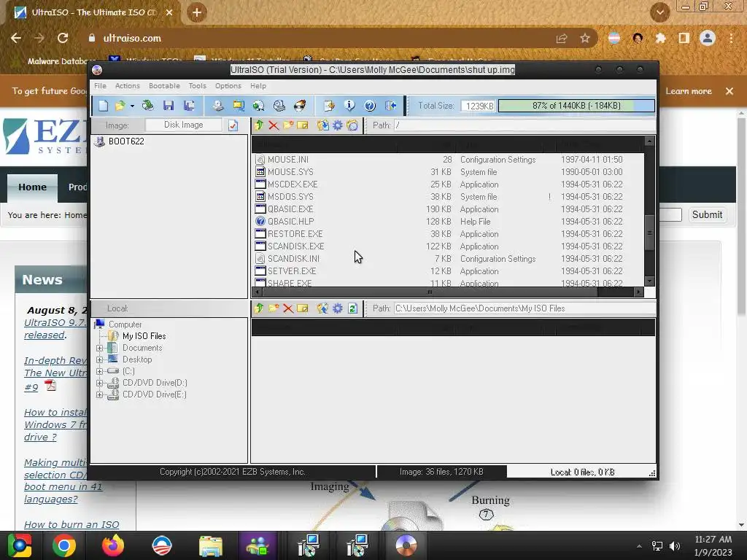The width and height of the screenshot is (747, 560).
Task: Click the Chrome bookmark star icon
Action: pyautogui.click(x=585, y=38)
